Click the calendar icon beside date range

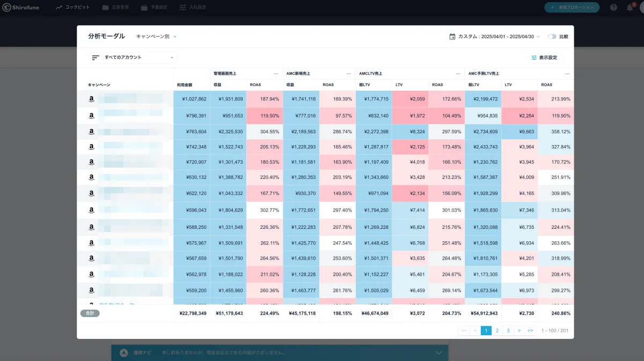[x=452, y=37]
